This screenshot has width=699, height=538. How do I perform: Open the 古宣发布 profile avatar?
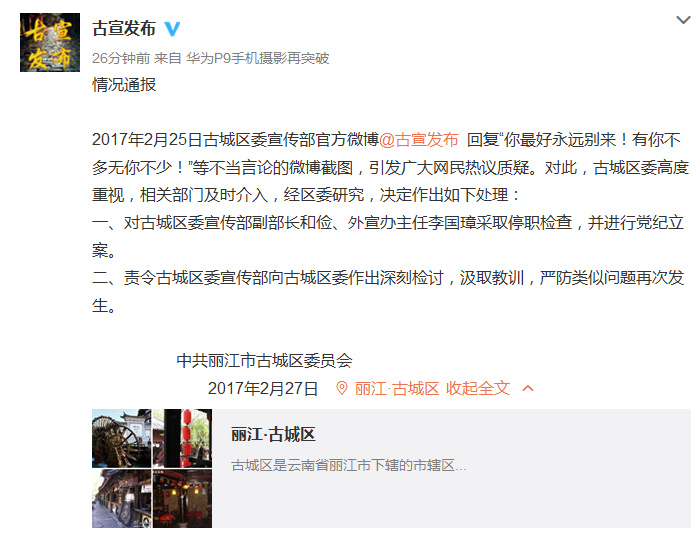(50, 42)
